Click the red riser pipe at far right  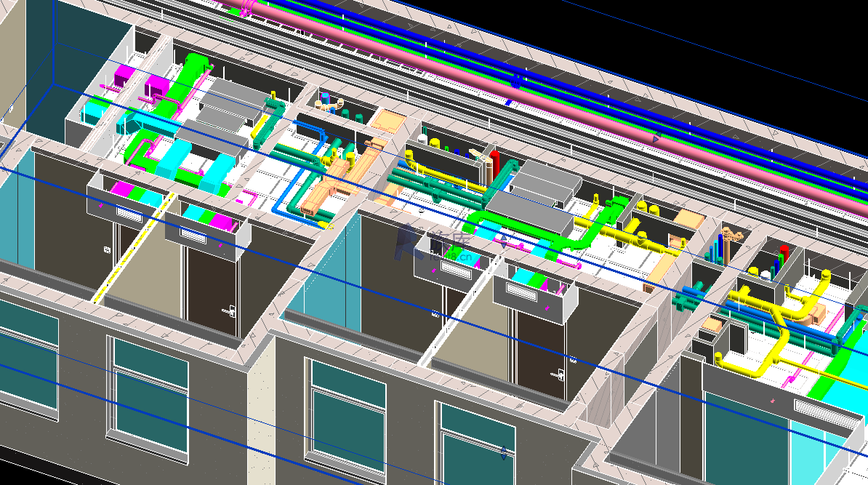(784, 254)
